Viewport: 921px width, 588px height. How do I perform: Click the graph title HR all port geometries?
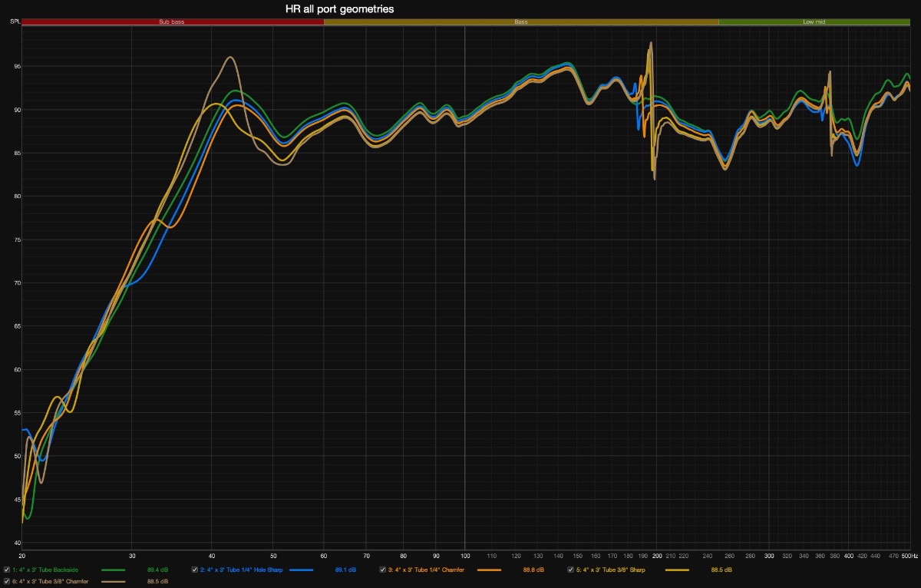click(x=335, y=8)
